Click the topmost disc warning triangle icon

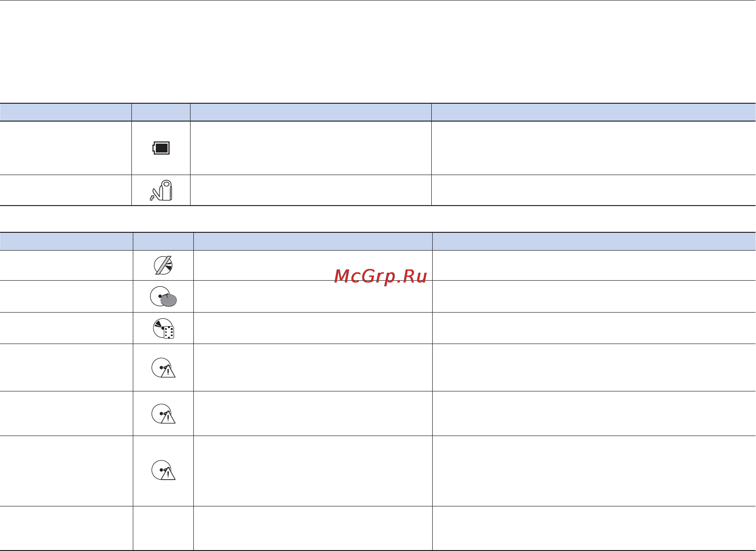164,368
